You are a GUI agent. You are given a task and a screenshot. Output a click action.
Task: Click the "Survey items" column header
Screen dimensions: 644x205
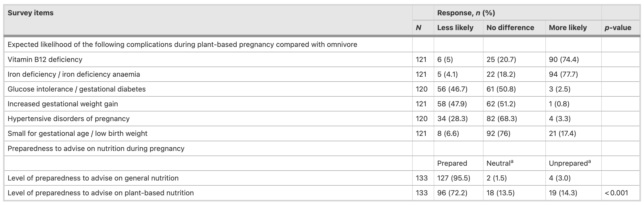point(30,13)
